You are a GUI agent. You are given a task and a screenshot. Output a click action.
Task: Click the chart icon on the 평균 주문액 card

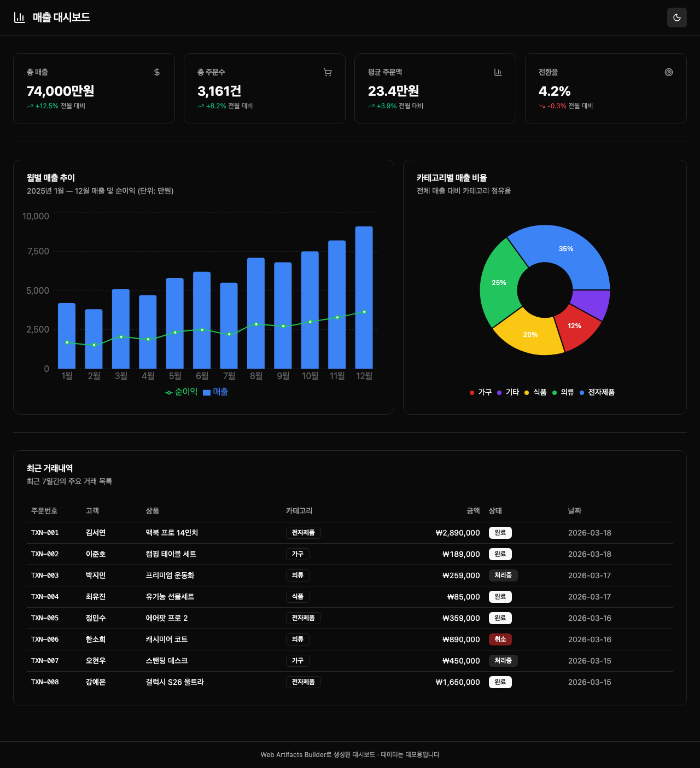tap(498, 72)
